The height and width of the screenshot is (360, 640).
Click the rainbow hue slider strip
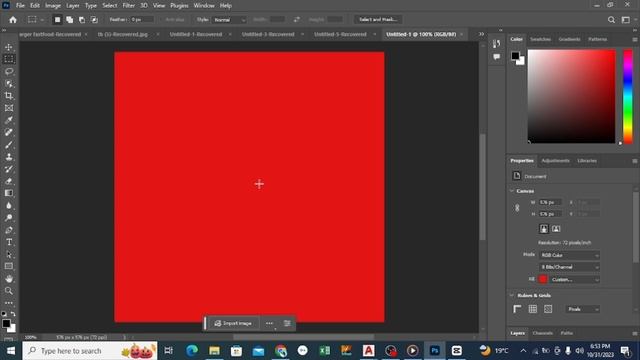[628, 96]
